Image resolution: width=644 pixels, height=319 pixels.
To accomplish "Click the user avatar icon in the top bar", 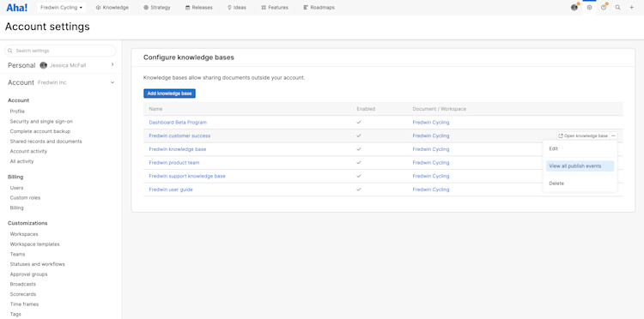I will 574,8.
